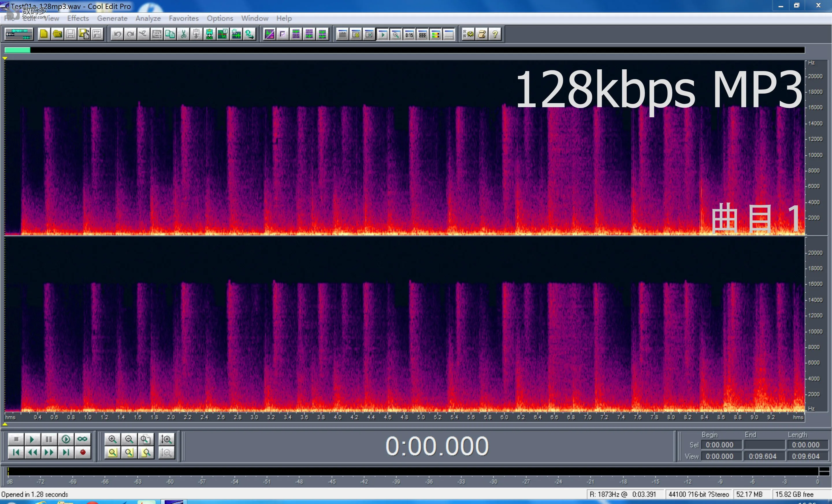
Task: Start playback with the Play button
Action: point(32,439)
